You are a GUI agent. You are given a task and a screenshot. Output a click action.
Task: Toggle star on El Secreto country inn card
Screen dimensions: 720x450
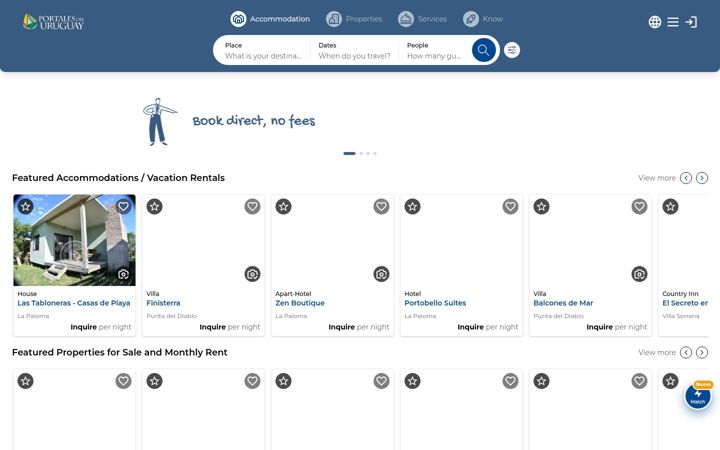(671, 207)
